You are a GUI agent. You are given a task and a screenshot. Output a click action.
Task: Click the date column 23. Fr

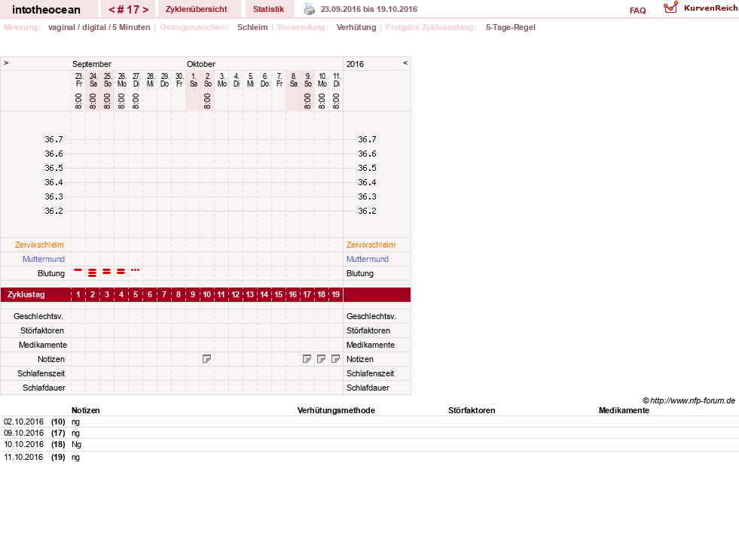[x=78, y=80]
